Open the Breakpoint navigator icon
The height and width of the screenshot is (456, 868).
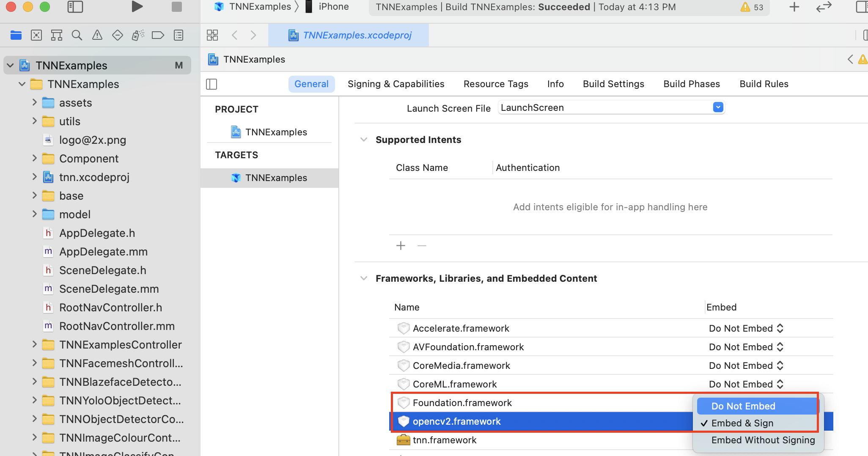click(x=158, y=35)
